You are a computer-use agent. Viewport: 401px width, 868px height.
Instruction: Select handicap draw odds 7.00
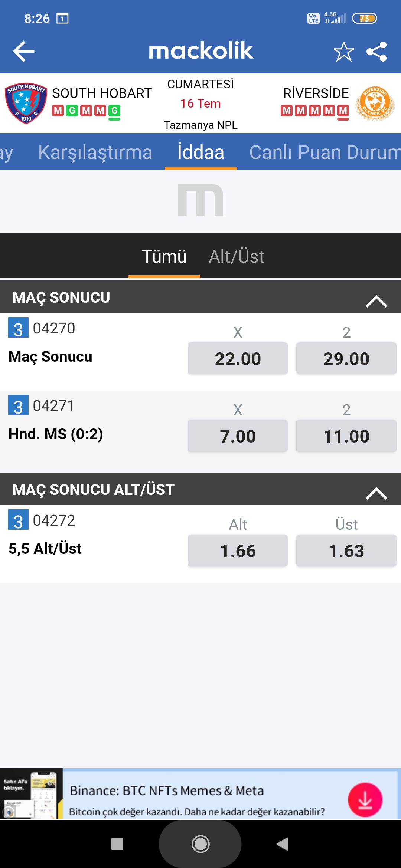(238, 436)
